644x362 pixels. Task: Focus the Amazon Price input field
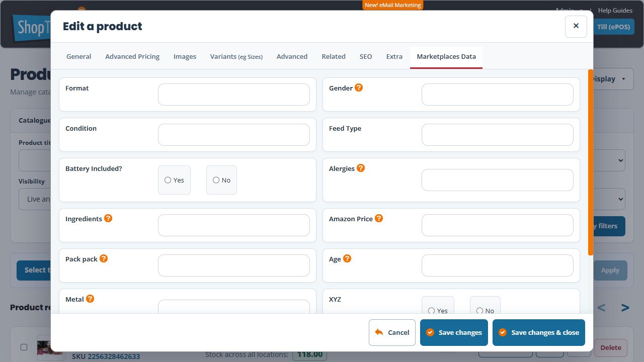498,225
